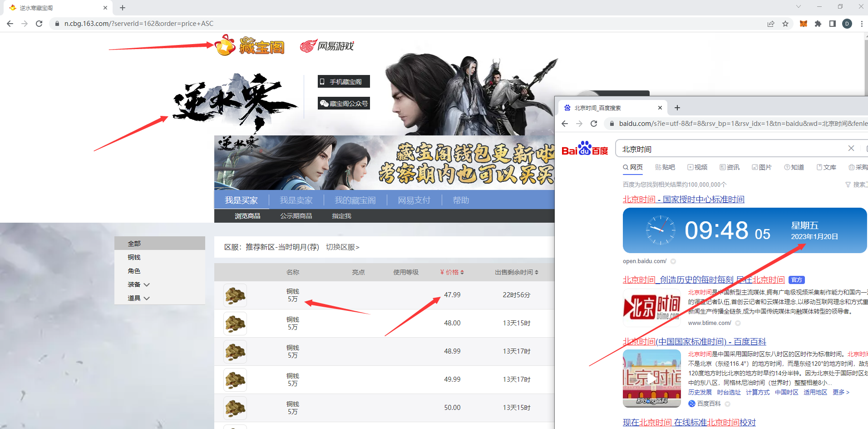Open the Chrome profile avatar D
Viewport: 868px width, 429px height.
(x=847, y=24)
